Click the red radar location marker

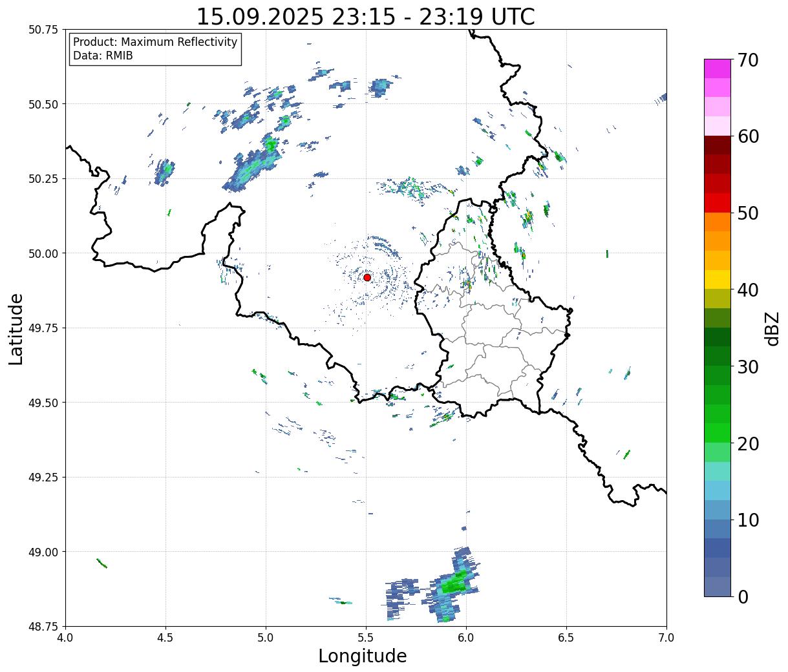(x=367, y=277)
